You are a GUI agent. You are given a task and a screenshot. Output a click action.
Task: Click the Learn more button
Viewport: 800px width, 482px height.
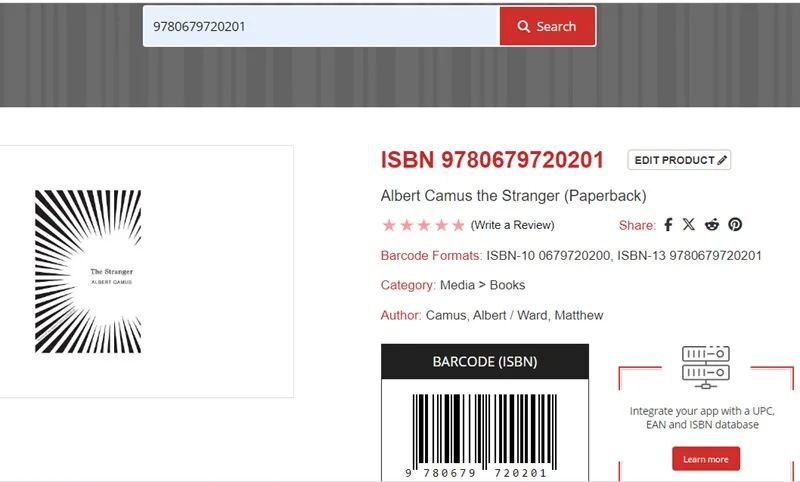706,459
